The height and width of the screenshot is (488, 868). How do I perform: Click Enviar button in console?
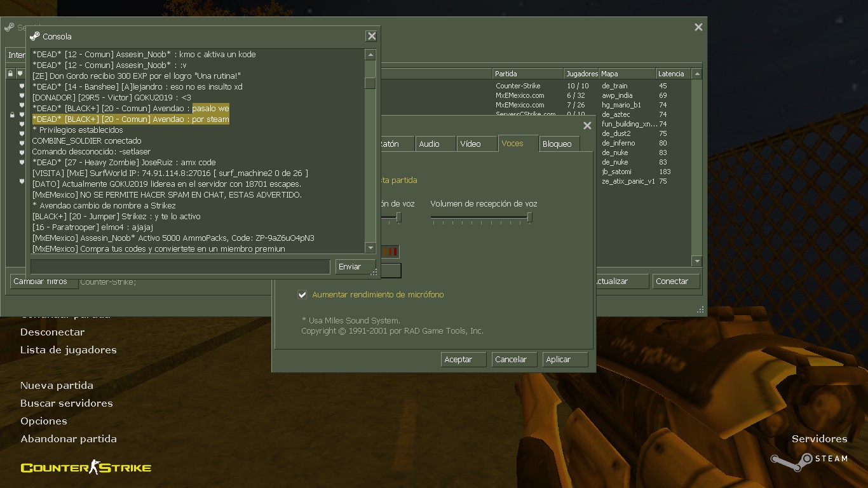coord(355,267)
